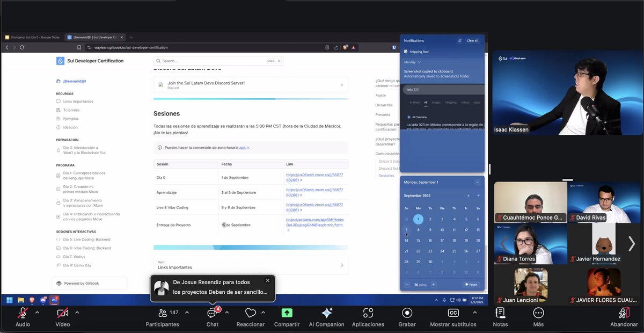The width and height of the screenshot is (644, 333).
Task: Expand video options arrow next to Vídeo
Action: pyautogui.click(x=77, y=312)
